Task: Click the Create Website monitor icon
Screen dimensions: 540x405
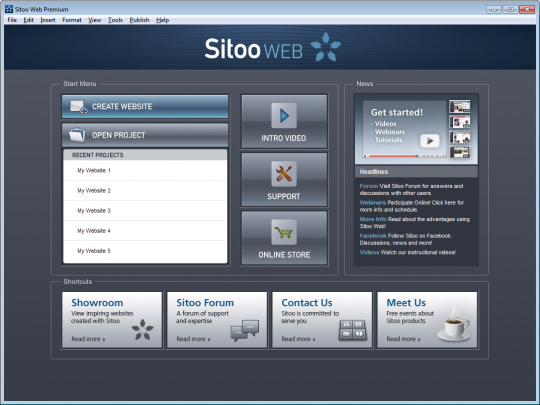Action: (x=79, y=107)
